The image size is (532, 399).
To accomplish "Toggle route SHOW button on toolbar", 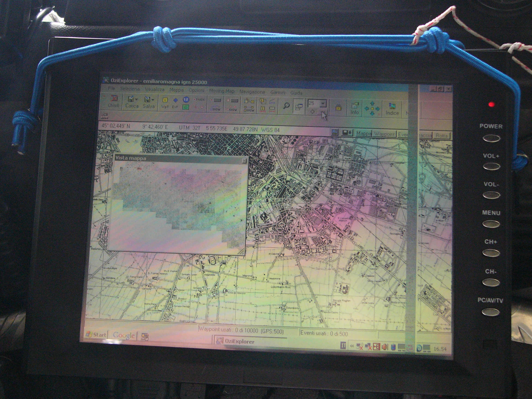I will tap(249, 110).
